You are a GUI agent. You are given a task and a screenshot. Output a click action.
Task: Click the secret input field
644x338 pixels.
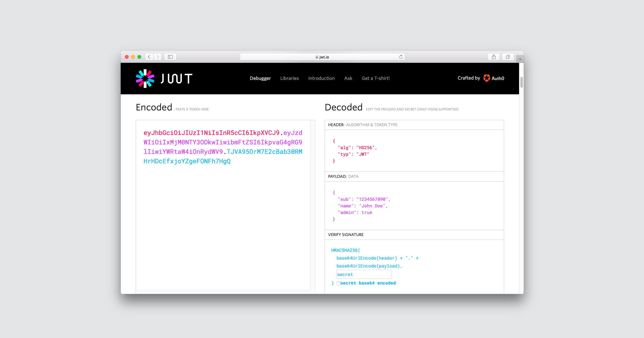363,275
